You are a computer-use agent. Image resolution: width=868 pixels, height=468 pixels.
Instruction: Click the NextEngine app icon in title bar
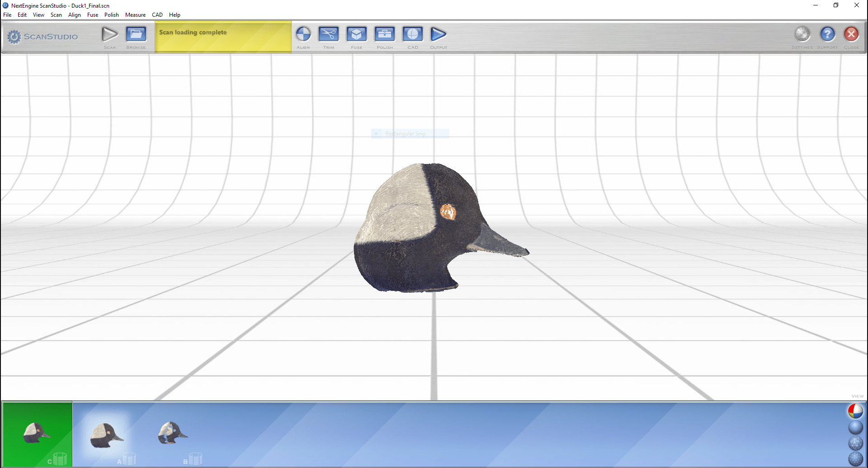coord(5,5)
